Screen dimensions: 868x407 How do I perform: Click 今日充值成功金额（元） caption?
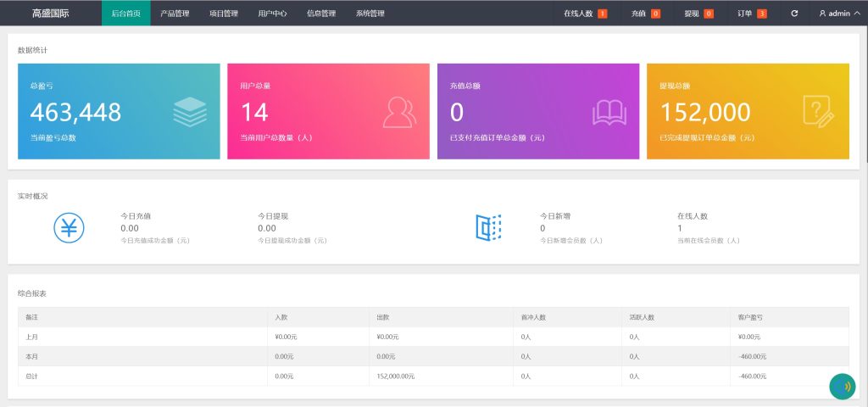(155, 241)
